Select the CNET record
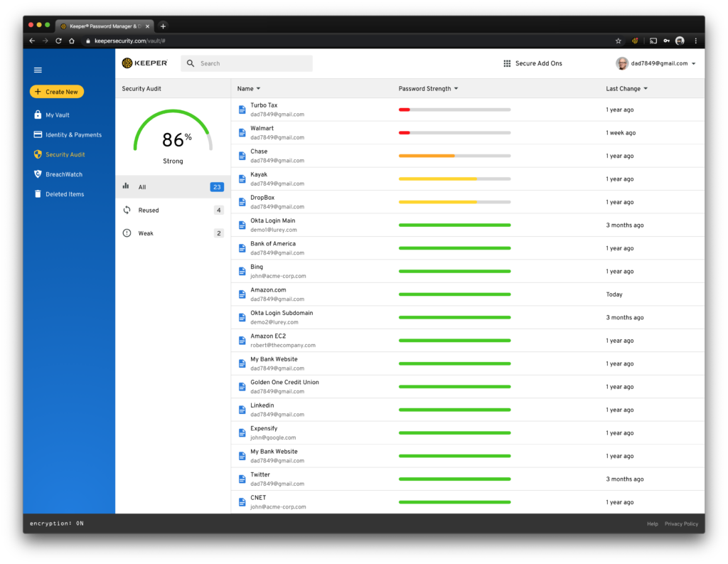The image size is (728, 564). coord(468,502)
